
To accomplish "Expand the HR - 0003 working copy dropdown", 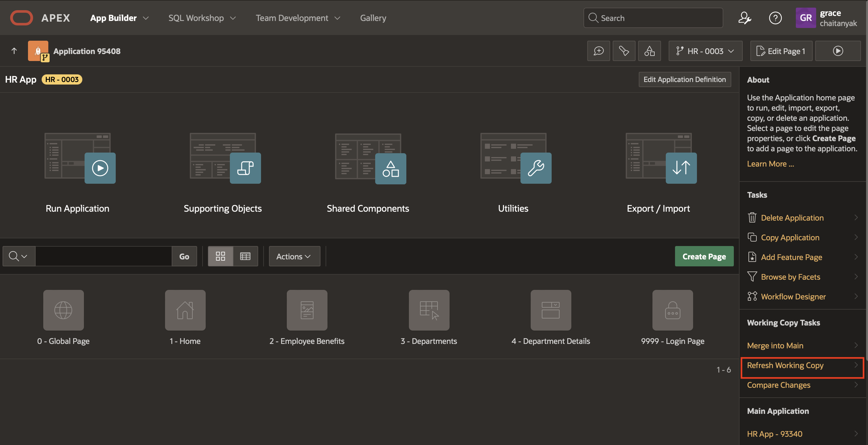I will click(x=705, y=51).
